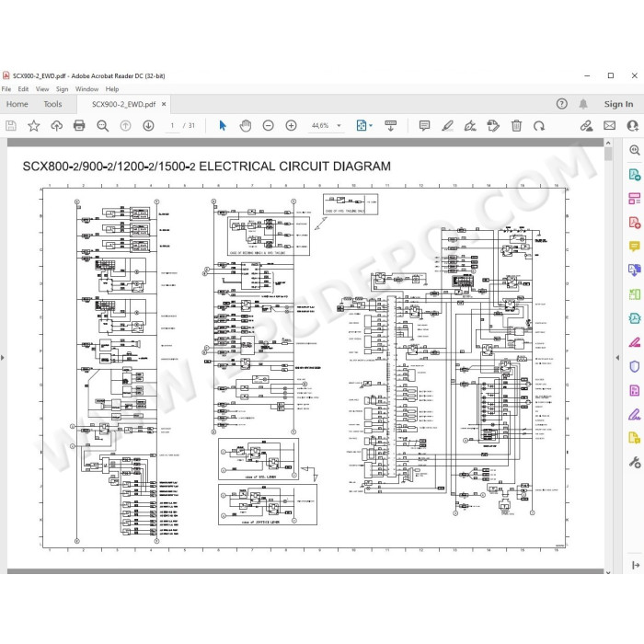644x644 pixels.
Task: Open Help question mark icon
Action: [562, 104]
